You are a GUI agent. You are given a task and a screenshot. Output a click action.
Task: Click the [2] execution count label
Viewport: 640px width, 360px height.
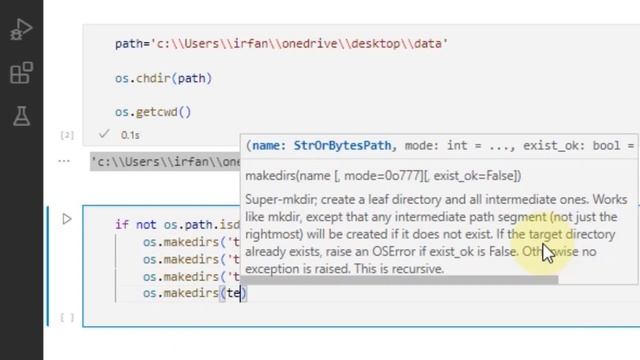click(67, 135)
